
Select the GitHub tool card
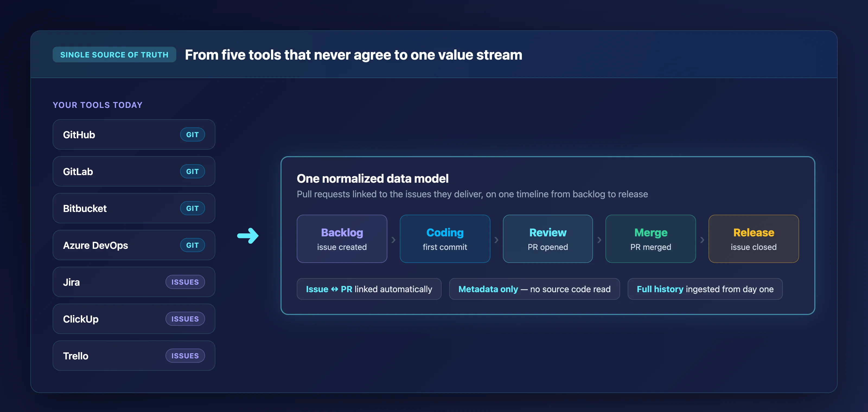tap(134, 135)
